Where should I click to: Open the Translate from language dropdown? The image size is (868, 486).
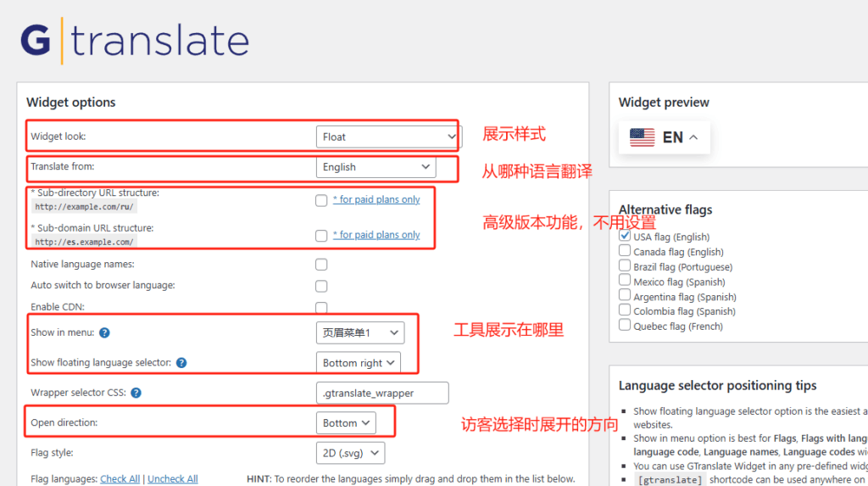(x=376, y=167)
